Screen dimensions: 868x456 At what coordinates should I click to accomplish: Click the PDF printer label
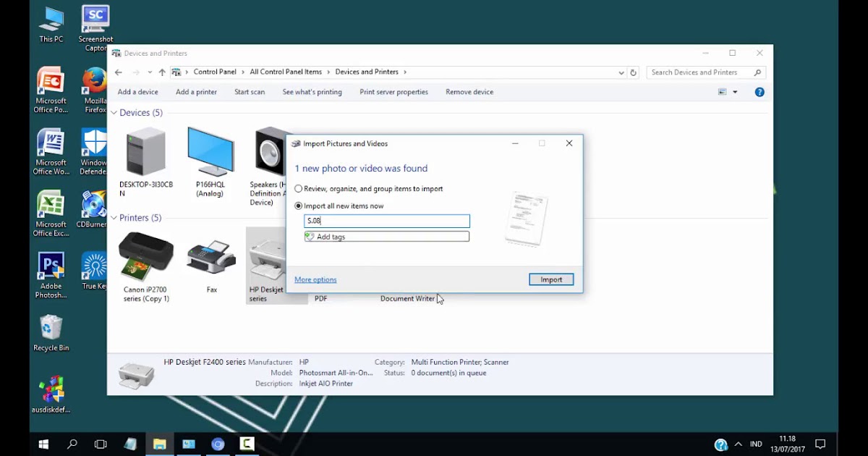pyautogui.click(x=321, y=299)
